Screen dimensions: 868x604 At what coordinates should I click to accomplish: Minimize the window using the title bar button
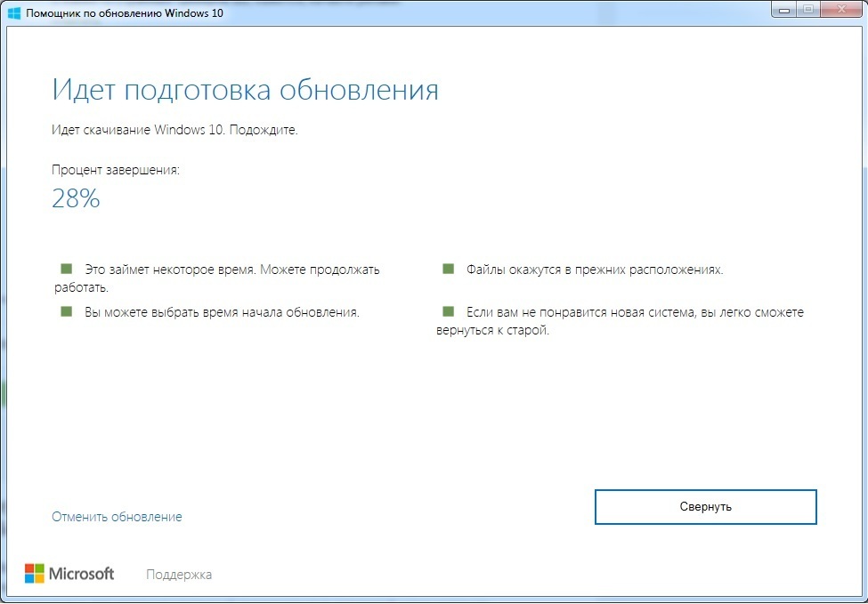point(785,10)
